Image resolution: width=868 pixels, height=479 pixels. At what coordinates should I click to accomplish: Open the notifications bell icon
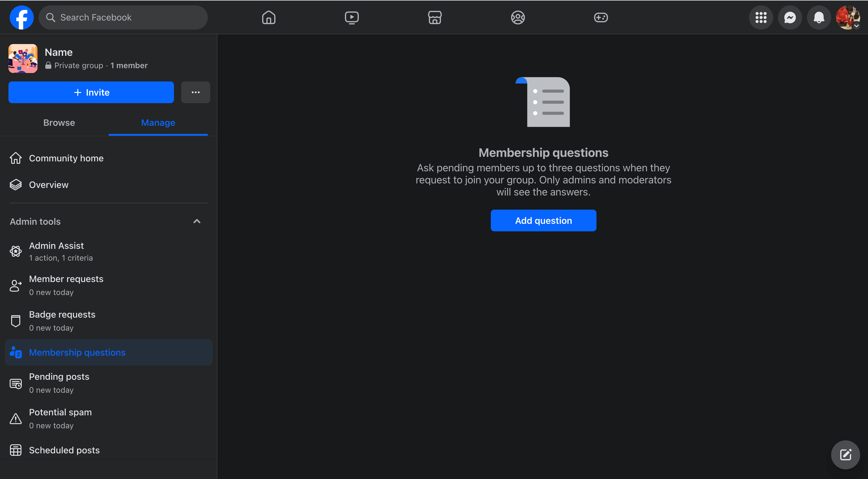pyautogui.click(x=819, y=17)
